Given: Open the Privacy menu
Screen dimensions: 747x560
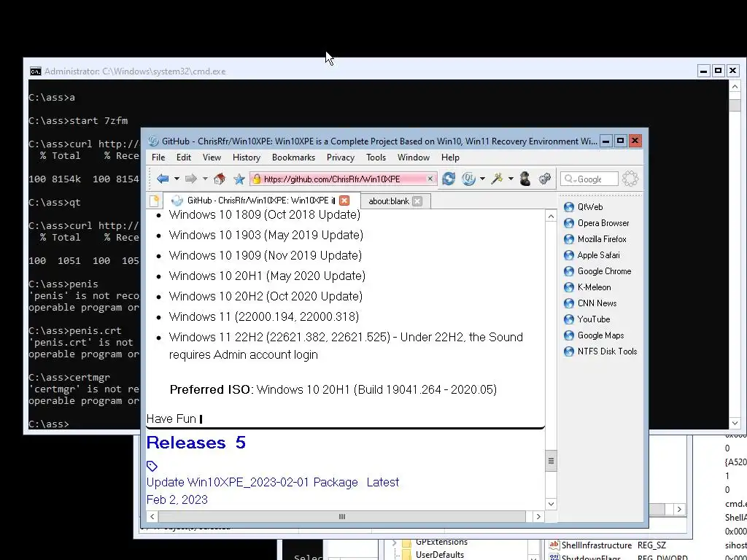Looking at the screenshot, I should click(x=340, y=157).
